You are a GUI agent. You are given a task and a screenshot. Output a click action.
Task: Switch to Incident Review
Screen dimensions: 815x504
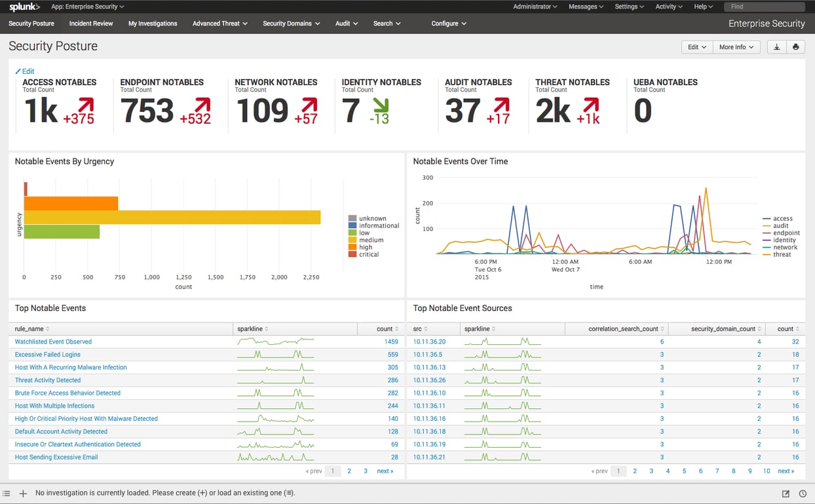(x=90, y=23)
